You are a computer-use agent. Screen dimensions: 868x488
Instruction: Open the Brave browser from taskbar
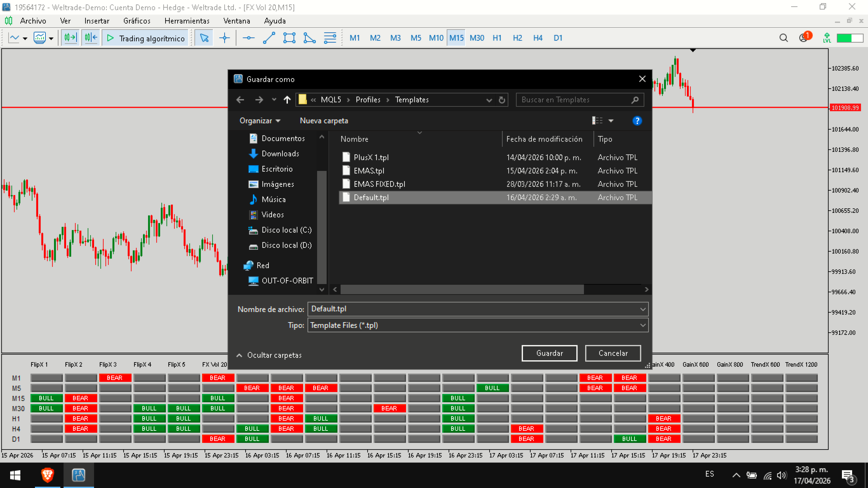coord(47,475)
